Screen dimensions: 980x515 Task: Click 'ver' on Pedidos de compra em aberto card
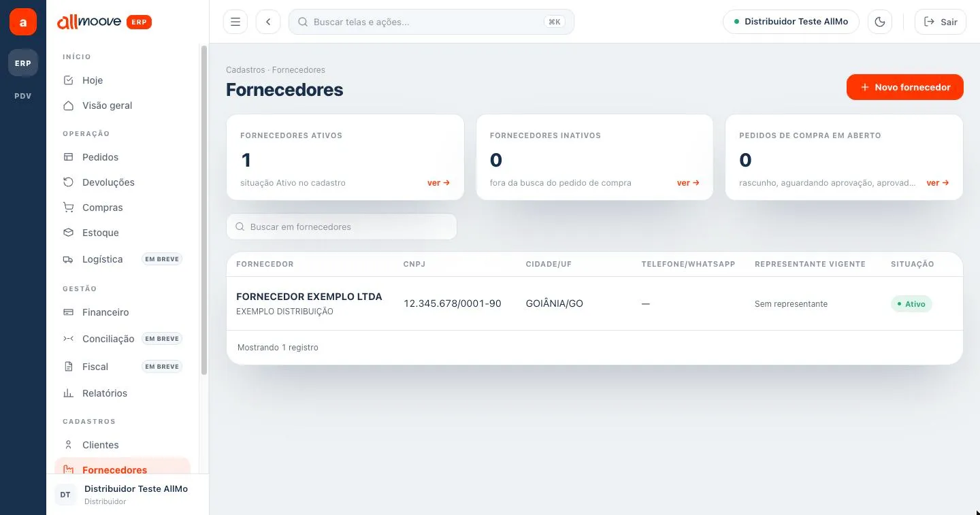pos(938,183)
